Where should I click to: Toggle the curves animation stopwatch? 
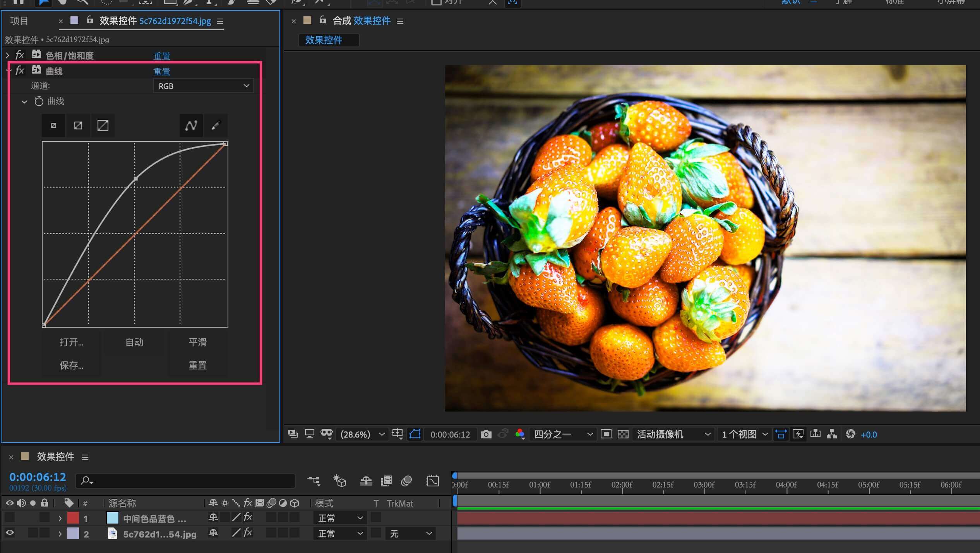tap(39, 101)
